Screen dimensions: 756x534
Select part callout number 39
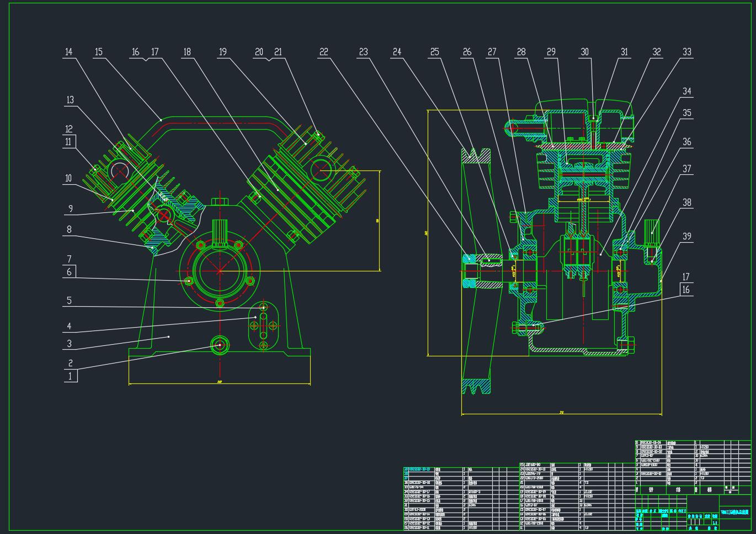pos(686,237)
